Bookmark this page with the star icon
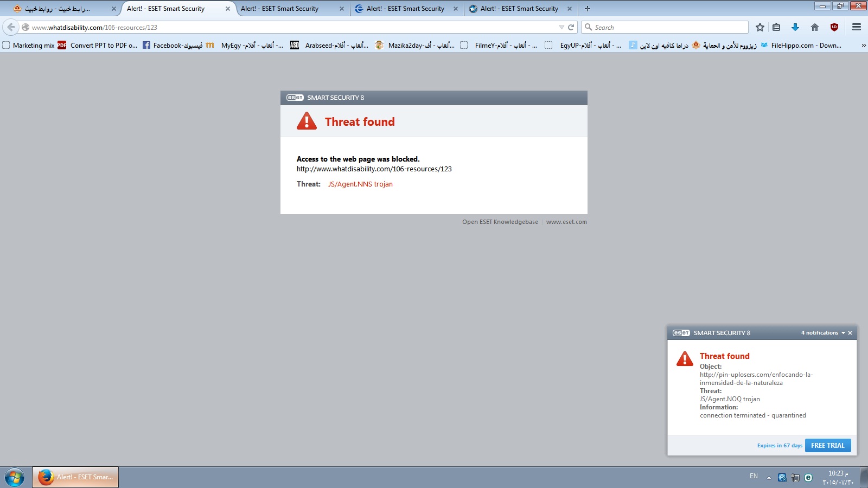This screenshot has width=868, height=488. [x=760, y=27]
